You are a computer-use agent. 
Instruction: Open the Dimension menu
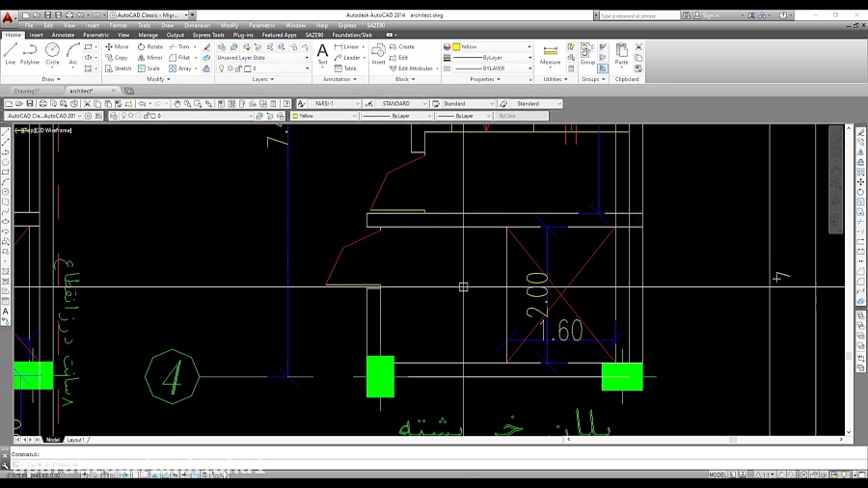click(197, 26)
